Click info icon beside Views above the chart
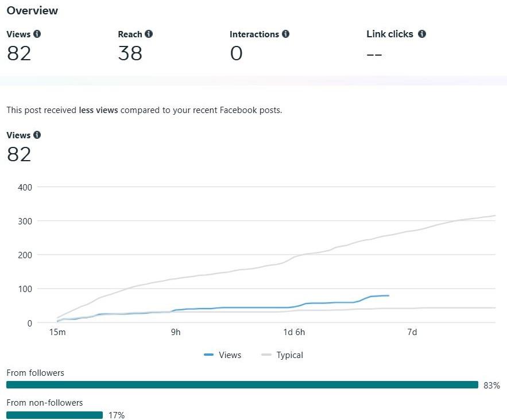Image resolution: width=507 pixels, height=420 pixels. click(37, 135)
